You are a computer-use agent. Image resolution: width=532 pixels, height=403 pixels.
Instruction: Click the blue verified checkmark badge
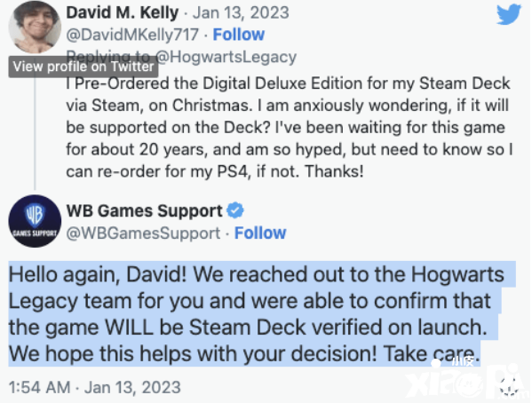235,210
